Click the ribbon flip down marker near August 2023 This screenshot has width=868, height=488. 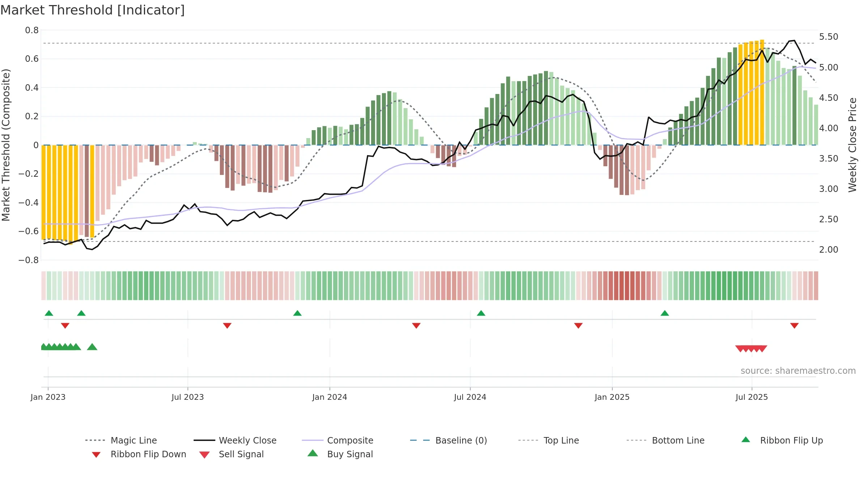pos(227,326)
